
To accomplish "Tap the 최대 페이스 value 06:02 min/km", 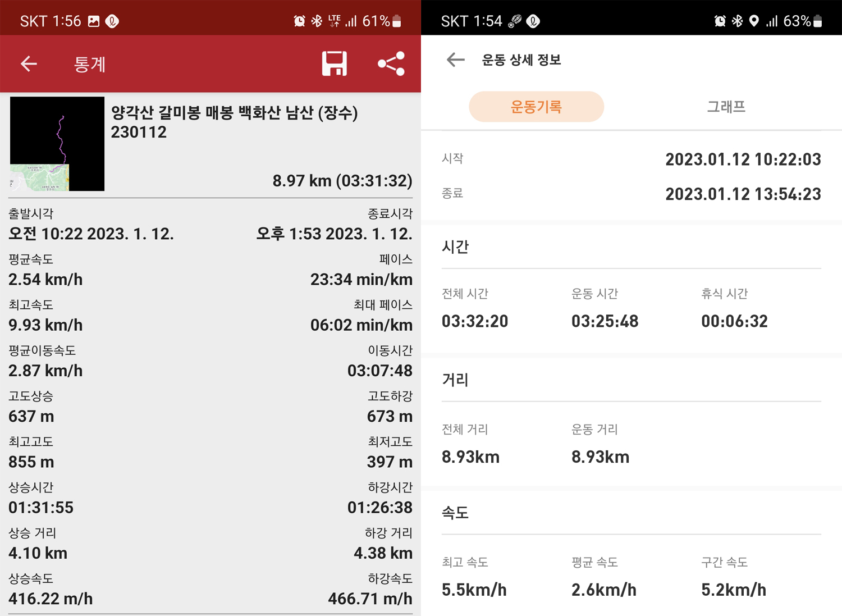I will pyautogui.click(x=361, y=325).
